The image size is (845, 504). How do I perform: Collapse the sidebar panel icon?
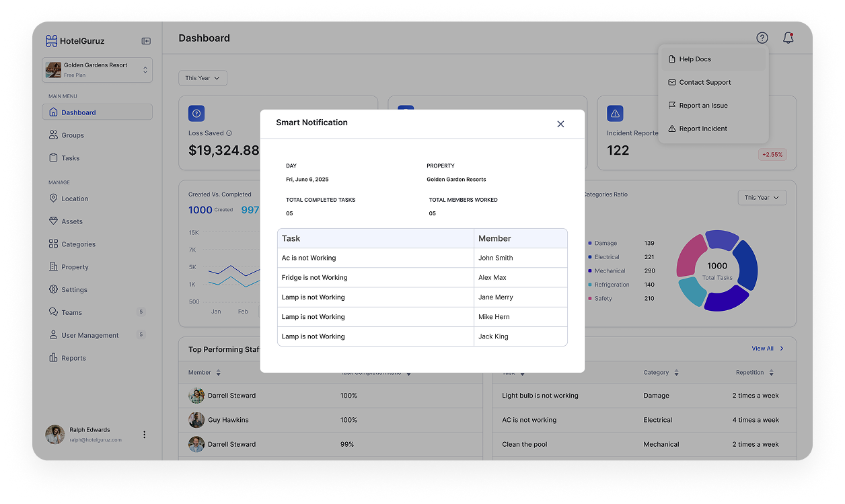pos(146,41)
